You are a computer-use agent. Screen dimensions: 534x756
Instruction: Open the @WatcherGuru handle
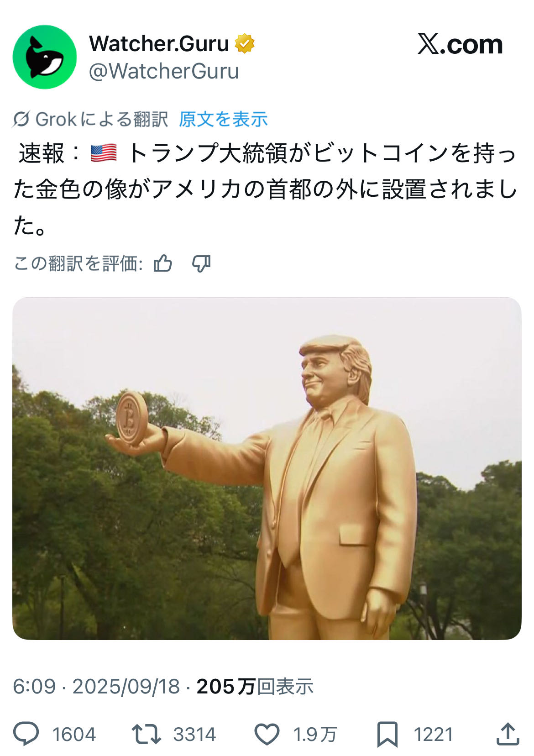tap(164, 71)
